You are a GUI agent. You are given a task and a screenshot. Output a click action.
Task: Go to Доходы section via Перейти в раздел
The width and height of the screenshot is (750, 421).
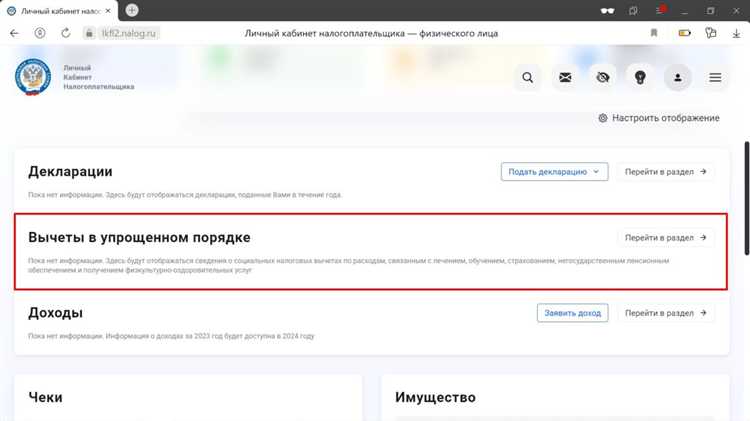coord(665,313)
